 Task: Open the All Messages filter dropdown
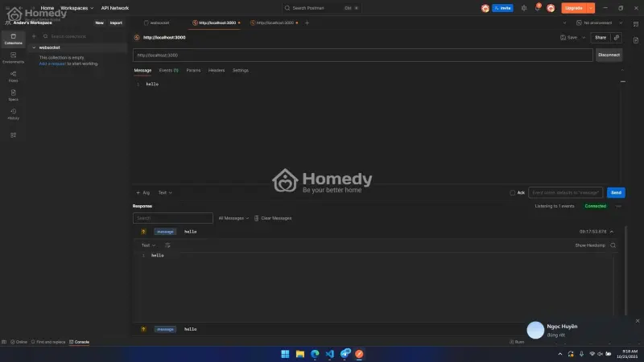pyautogui.click(x=233, y=218)
